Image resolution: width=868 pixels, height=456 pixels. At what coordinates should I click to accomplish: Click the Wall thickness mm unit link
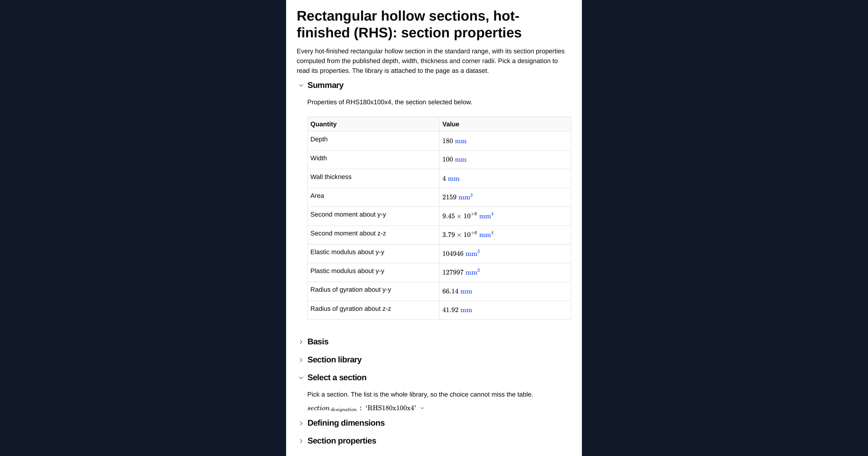[x=453, y=179]
